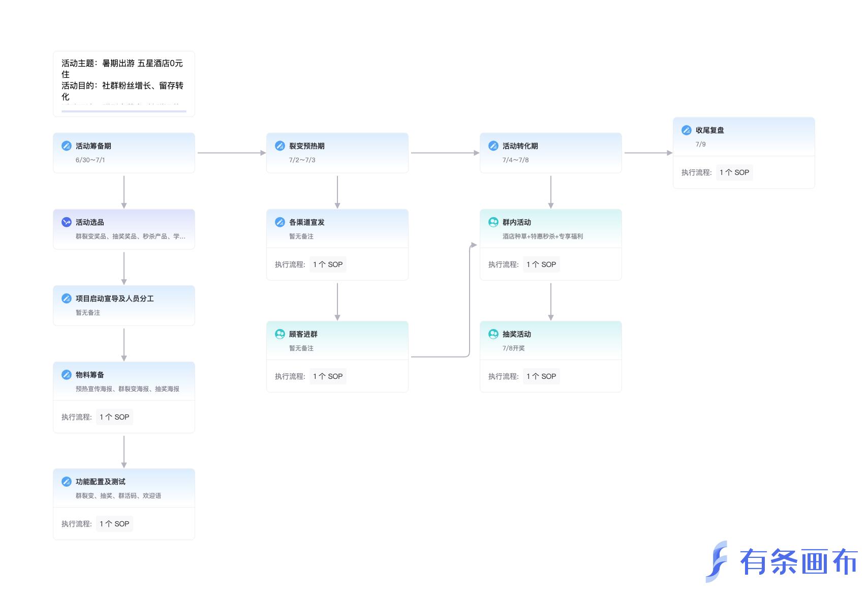This screenshot has width=868, height=593.
Task: Open the 1 个 SOP tag under 功能配置及测试
Action: coord(114,524)
